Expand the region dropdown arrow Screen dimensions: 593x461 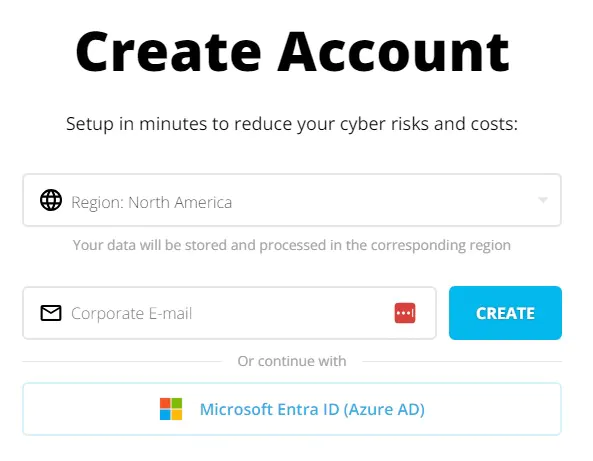pyautogui.click(x=543, y=200)
